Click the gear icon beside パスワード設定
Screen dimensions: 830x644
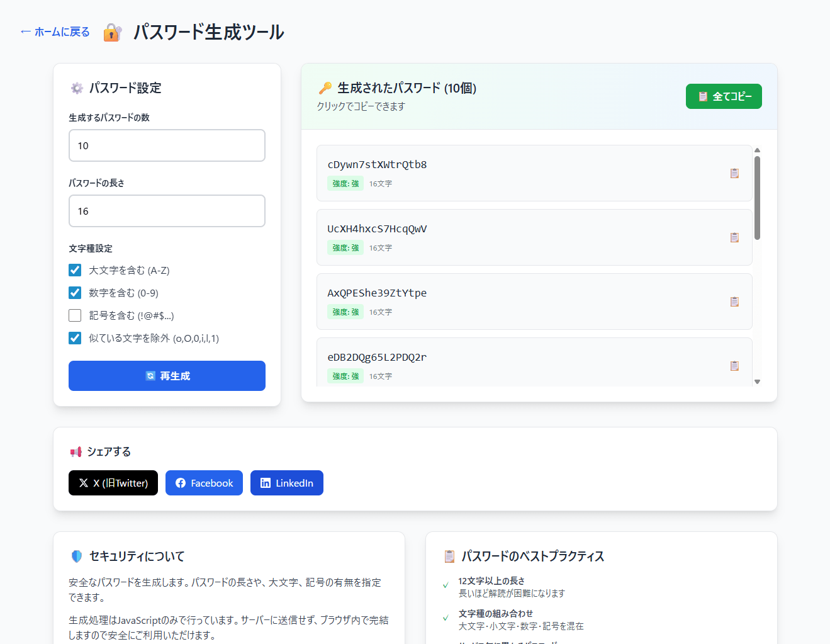(77, 88)
